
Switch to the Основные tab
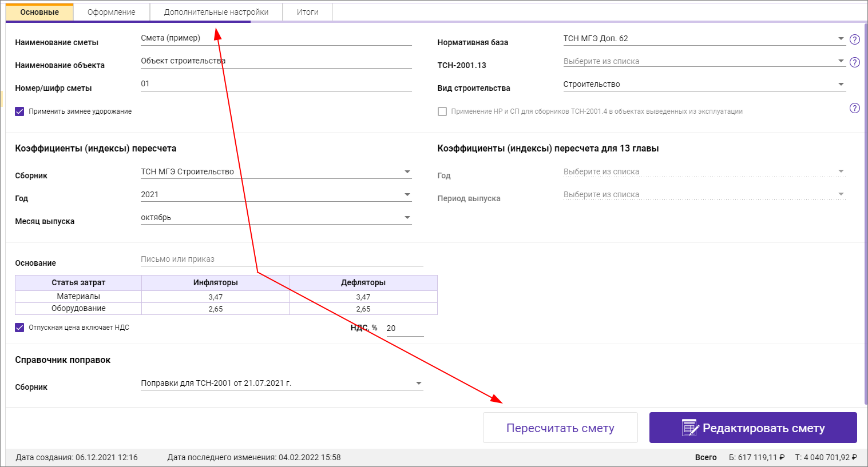click(39, 12)
